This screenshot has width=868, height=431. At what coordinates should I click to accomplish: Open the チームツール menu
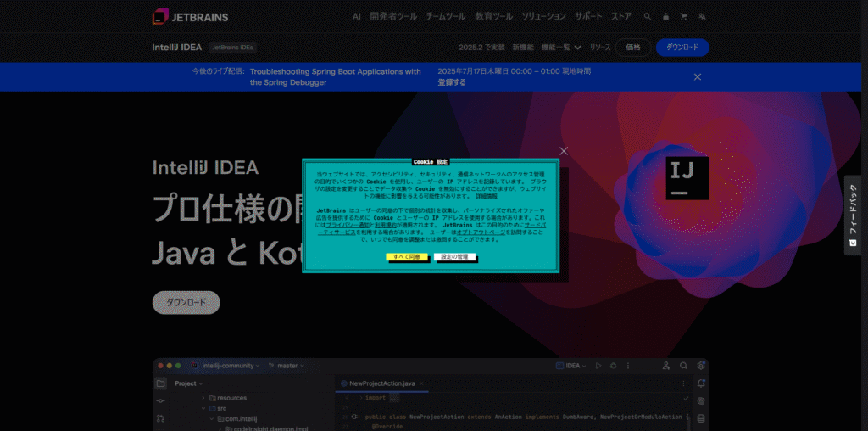tap(446, 17)
